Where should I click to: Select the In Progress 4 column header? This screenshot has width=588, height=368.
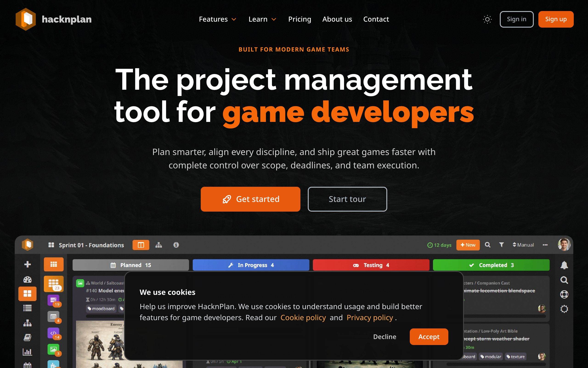point(251,265)
